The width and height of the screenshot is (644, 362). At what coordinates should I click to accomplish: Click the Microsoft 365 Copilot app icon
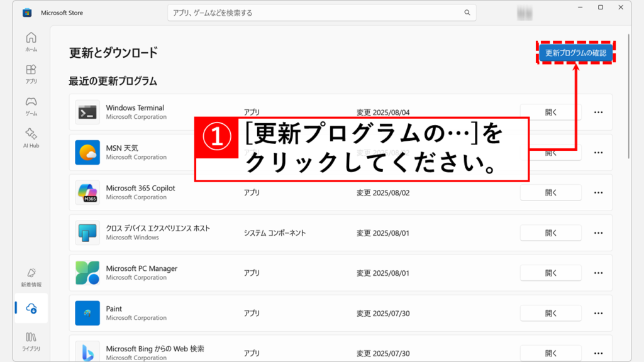(87, 192)
